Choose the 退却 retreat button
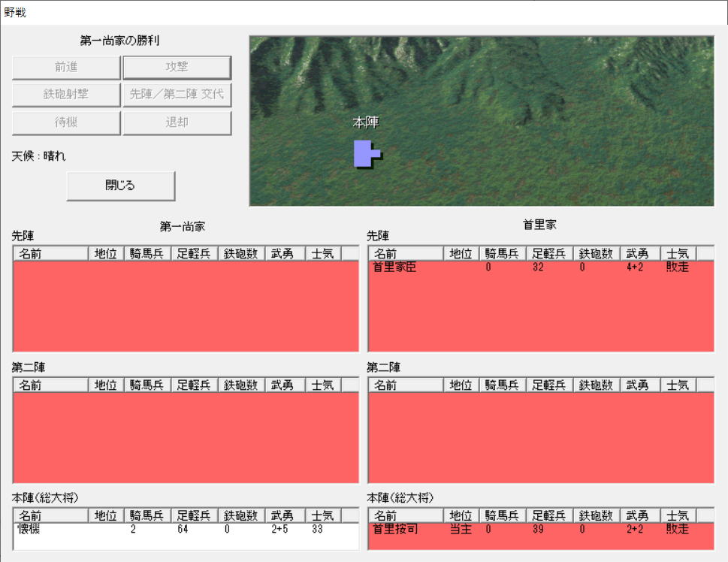The width and height of the screenshot is (728, 562). [x=177, y=122]
